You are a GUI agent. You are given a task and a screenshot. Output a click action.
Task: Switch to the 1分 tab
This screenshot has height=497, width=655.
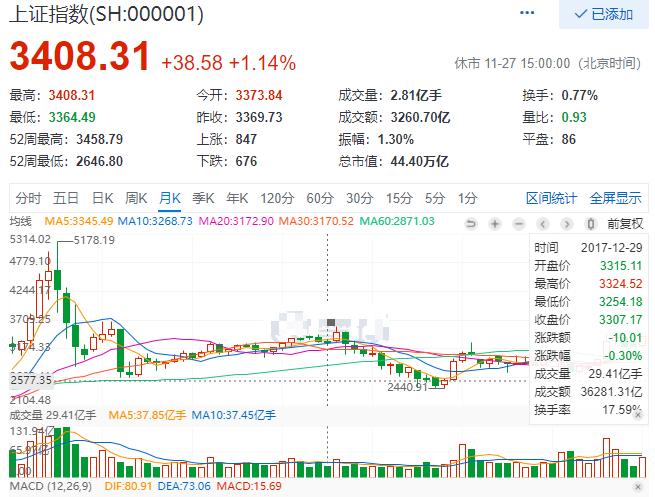click(x=467, y=198)
